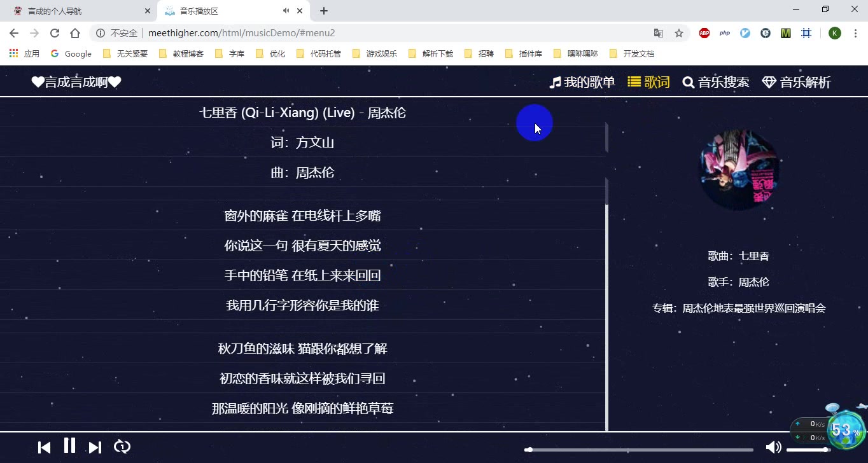Image resolution: width=868 pixels, height=463 pixels.
Task: Open the Chrome three-dot menu
Action: [x=855, y=33]
